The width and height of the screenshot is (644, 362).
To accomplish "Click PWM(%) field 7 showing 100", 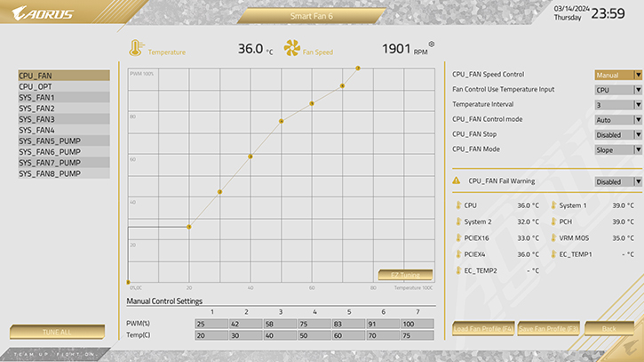I will 417,324.
